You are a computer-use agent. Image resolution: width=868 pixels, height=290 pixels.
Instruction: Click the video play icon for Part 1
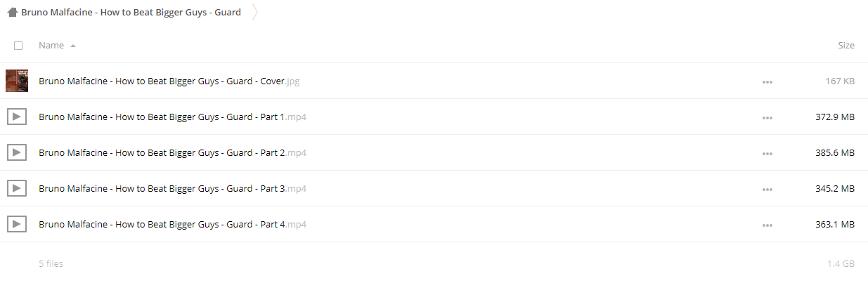click(x=17, y=117)
